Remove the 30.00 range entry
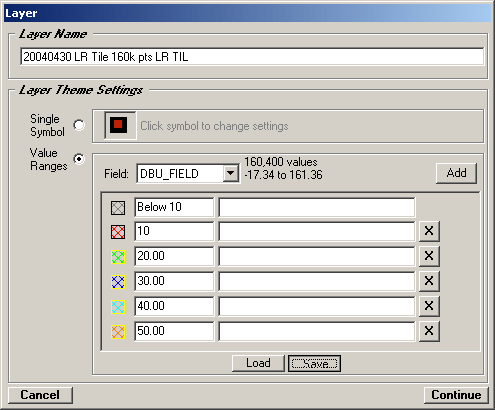The height and width of the screenshot is (410, 495). point(429,281)
